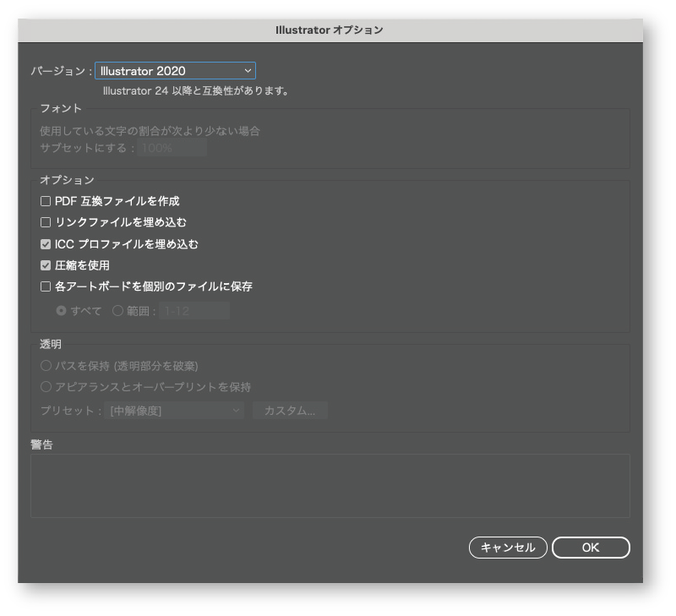The width and height of the screenshot is (676, 616).
Task: Check リンクファイルを埋め込む option
Action: 46,222
